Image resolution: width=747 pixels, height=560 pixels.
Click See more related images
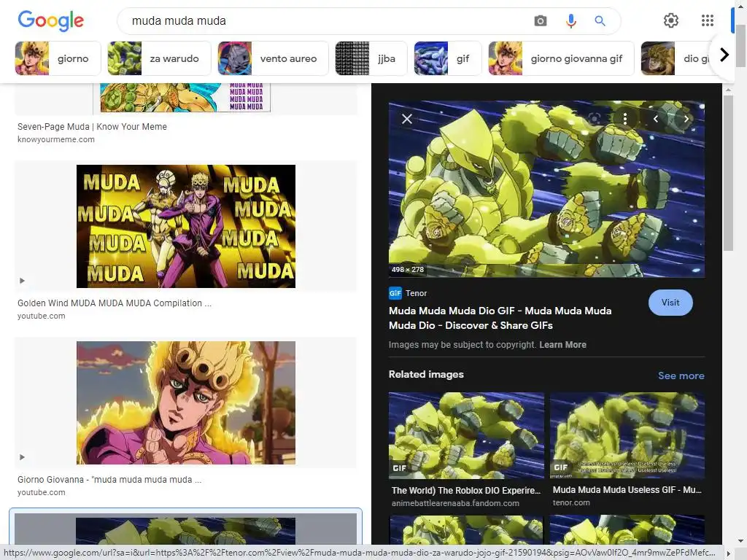tap(681, 376)
